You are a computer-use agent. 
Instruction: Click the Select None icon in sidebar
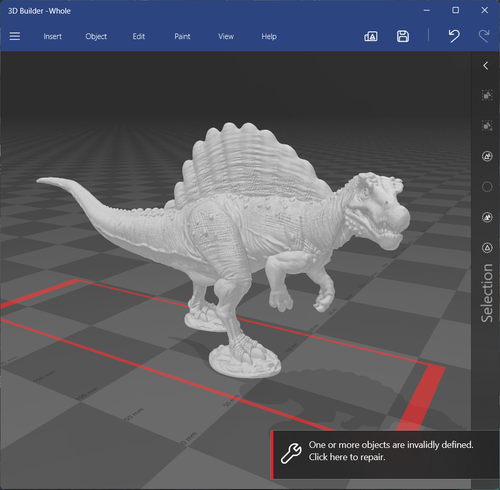click(487, 126)
